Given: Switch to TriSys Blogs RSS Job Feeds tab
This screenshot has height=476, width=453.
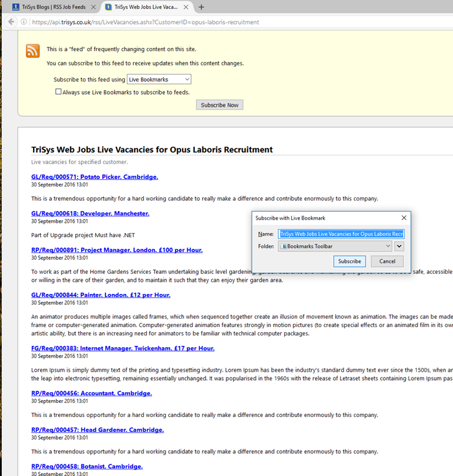Looking at the screenshot, I should (x=54, y=7).
